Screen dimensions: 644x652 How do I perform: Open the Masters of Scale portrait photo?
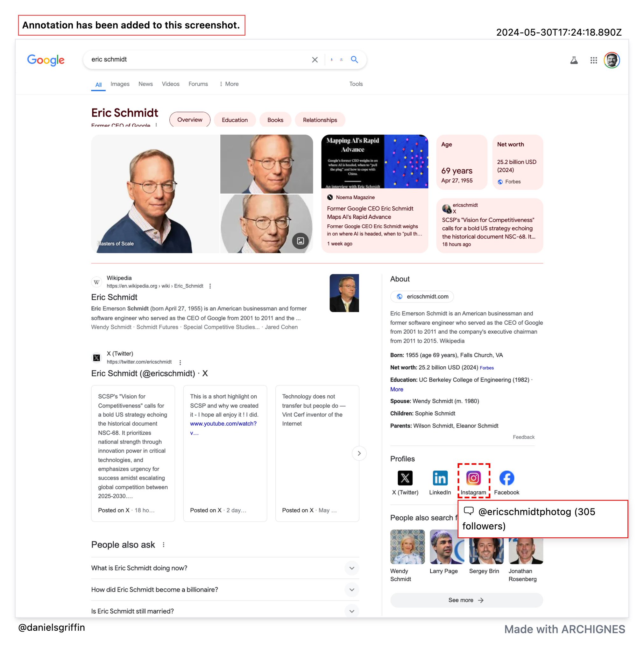tap(155, 194)
